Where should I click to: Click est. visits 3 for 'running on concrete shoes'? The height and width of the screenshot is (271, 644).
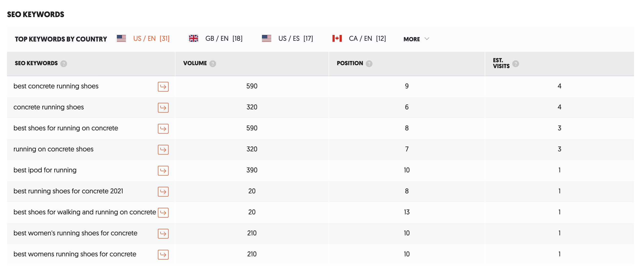560,149
